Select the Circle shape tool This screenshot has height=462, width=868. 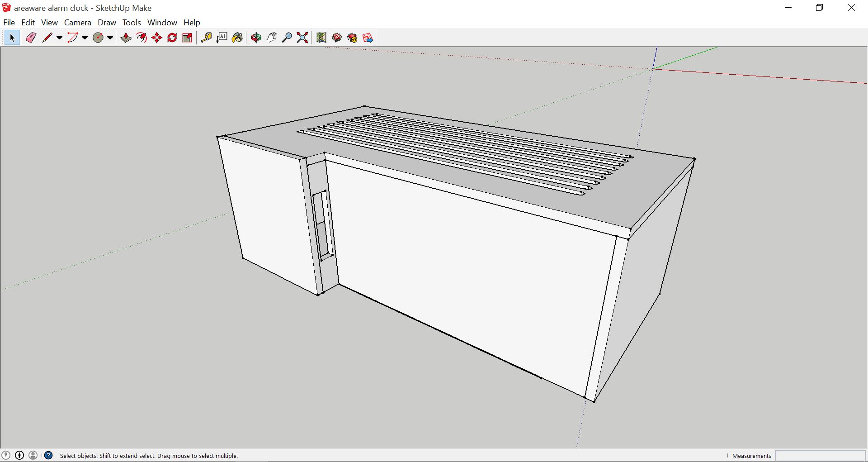98,38
